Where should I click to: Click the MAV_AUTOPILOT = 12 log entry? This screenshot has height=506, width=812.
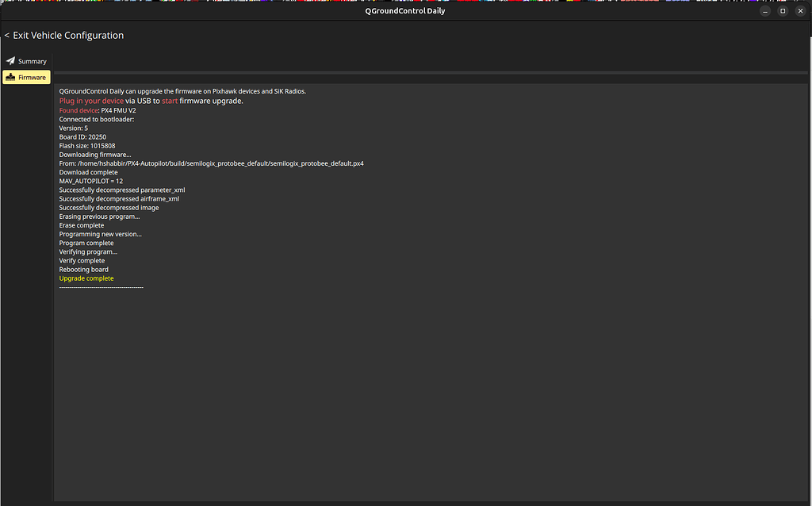click(90, 181)
